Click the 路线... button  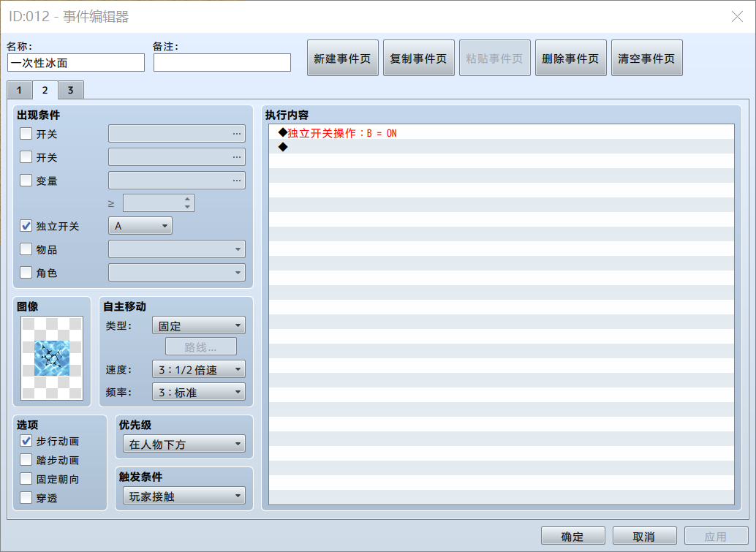pos(201,347)
